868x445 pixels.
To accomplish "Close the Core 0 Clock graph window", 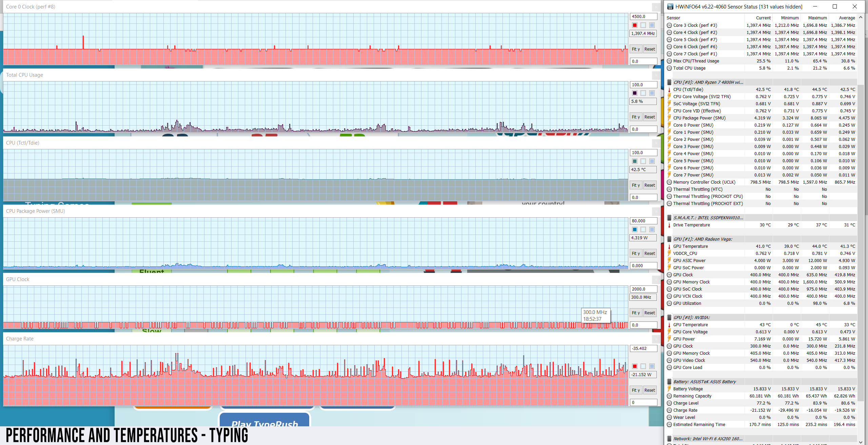I will (656, 7).
